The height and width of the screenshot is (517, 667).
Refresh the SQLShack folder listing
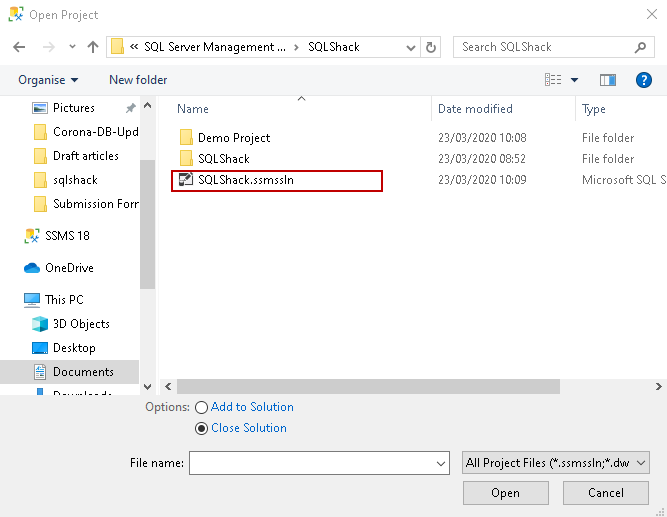click(431, 47)
